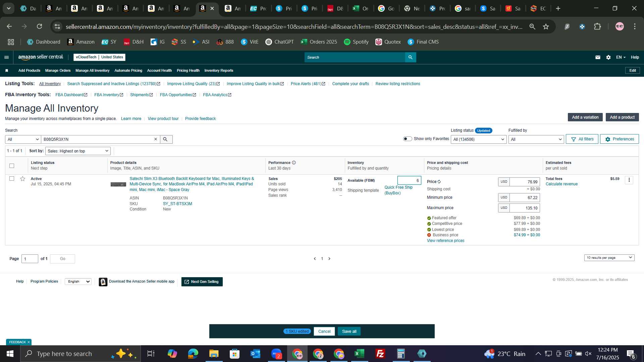Edit the available quantity field
The width and height of the screenshot is (644, 362).
point(409,180)
